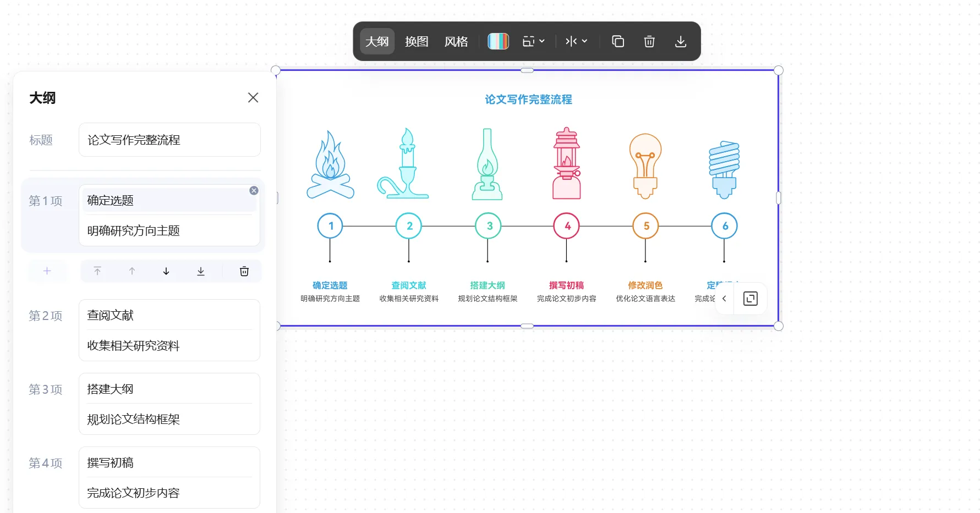Move item to bottom with the arrow-to-line icon

tap(201, 271)
